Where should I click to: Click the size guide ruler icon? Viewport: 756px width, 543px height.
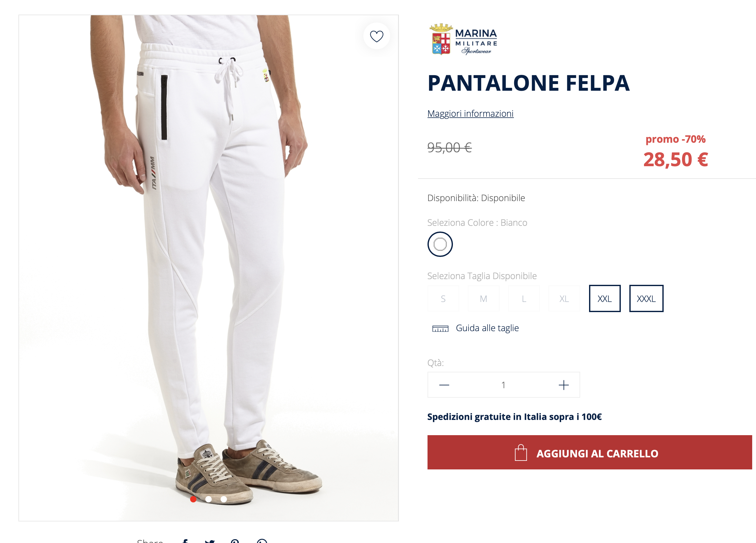point(440,329)
